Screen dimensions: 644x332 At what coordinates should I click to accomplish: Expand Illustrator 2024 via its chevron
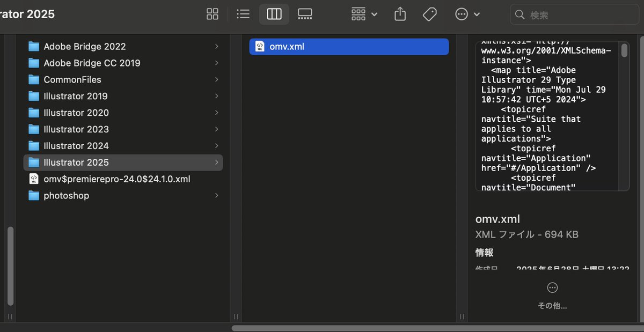(216, 146)
